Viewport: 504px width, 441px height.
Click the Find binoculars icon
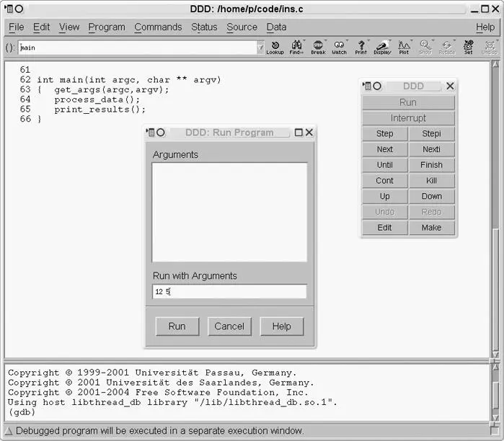pos(296,48)
